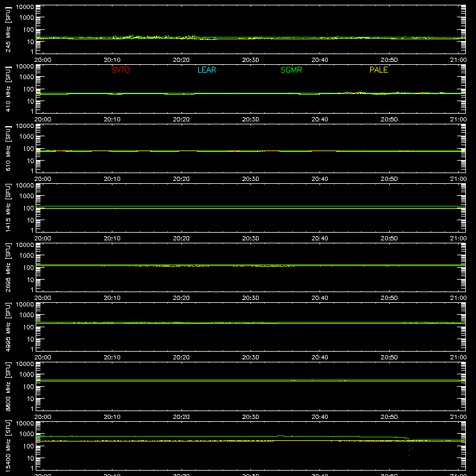
Task: Select the 610 MHz [SFU] axis title
Action: coord(8,148)
